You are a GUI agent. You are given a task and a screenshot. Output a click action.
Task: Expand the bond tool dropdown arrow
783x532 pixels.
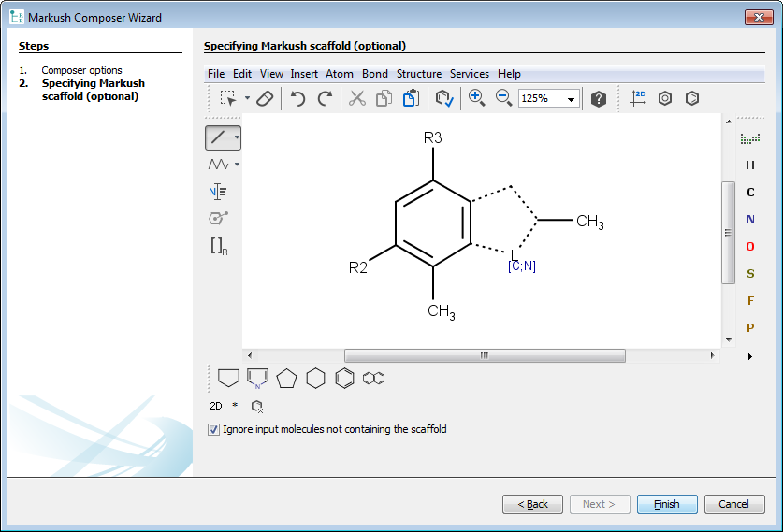[x=238, y=137]
